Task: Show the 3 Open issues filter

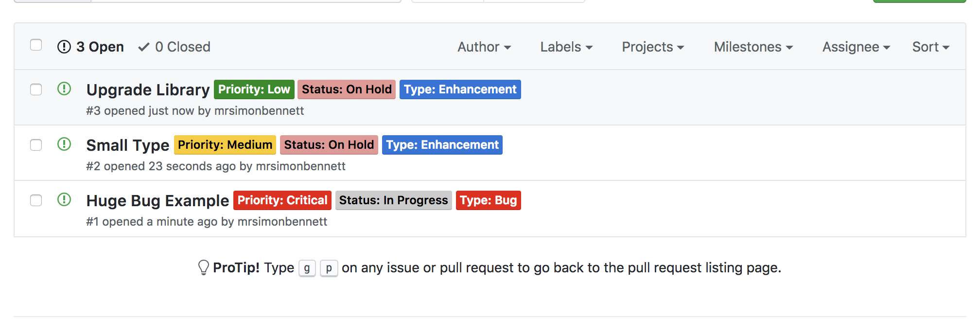Action: coord(91,47)
